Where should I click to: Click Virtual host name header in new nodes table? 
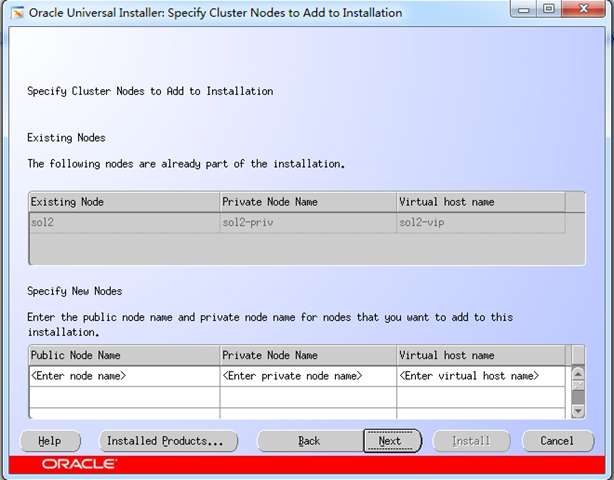[481, 355]
